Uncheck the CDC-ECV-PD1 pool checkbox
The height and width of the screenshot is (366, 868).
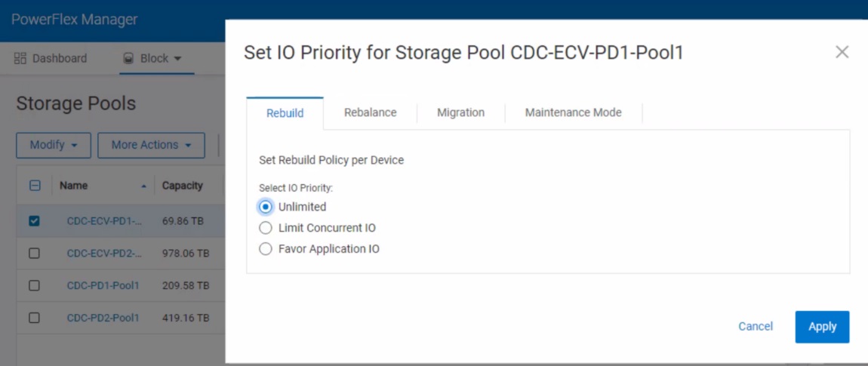(x=35, y=221)
